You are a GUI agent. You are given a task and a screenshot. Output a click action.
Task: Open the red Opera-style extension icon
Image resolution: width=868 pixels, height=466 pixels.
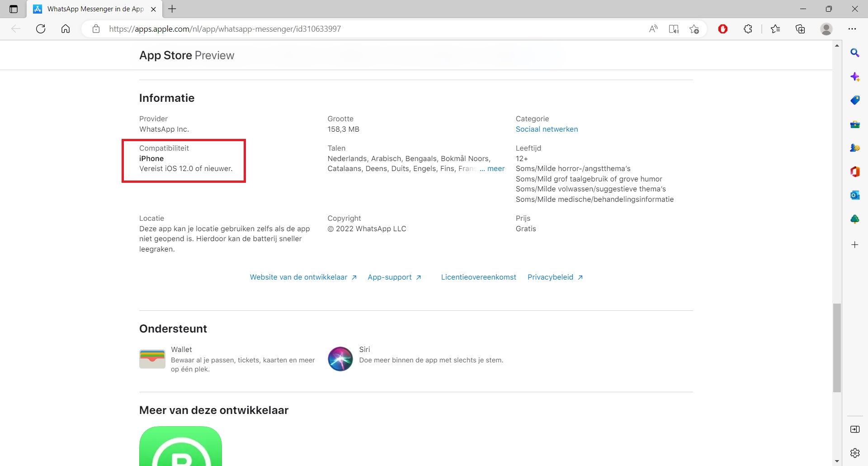click(x=723, y=29)
